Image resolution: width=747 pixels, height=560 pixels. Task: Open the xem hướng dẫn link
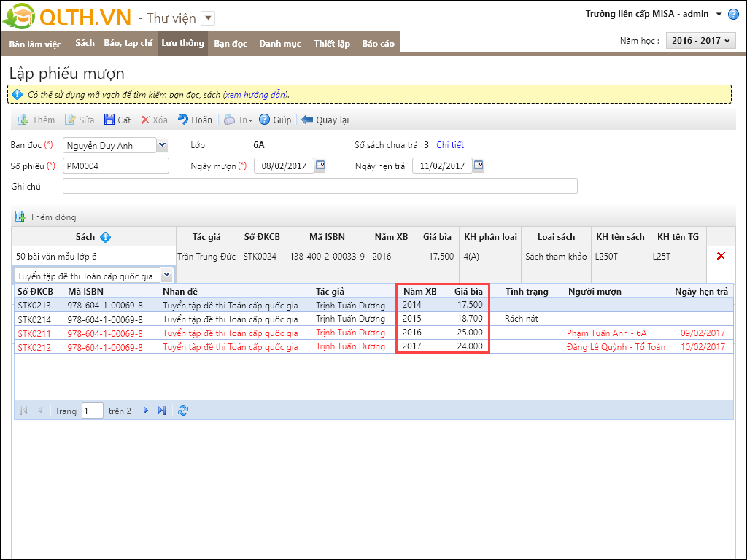tap(255, 94)
